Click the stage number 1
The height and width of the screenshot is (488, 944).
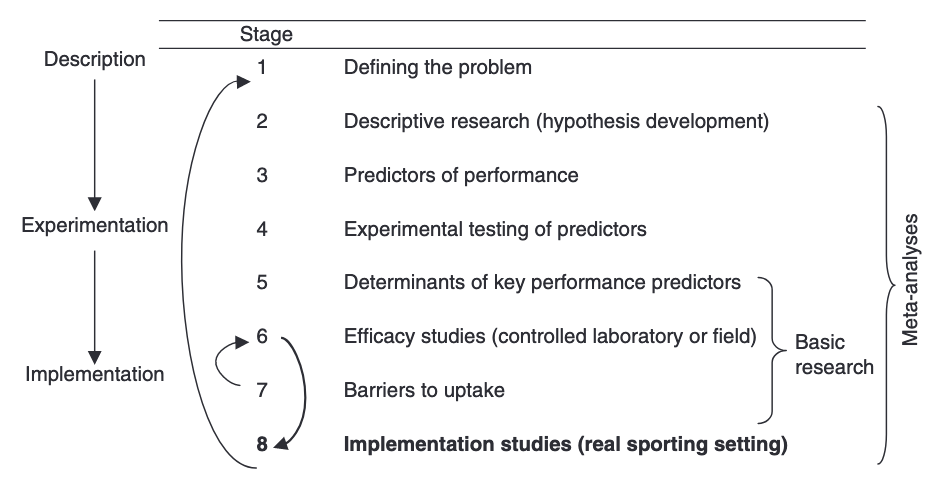pos(261,68)
